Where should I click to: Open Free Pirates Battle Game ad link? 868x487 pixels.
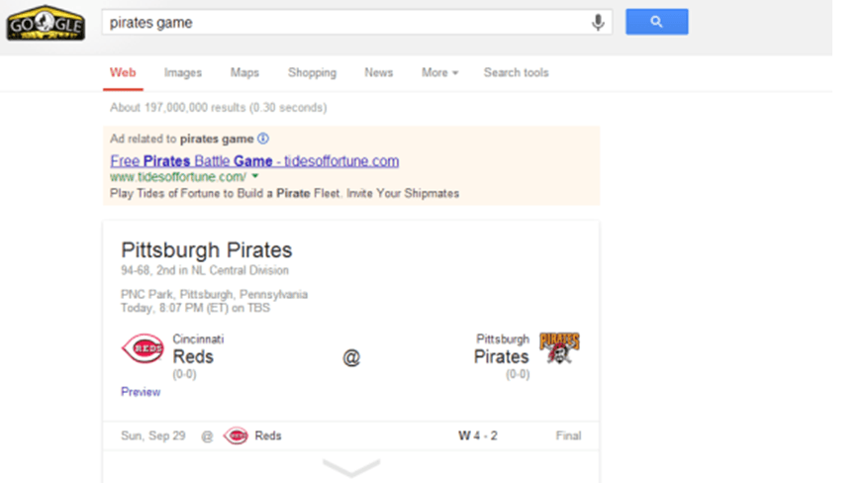(x=254, y=160)
